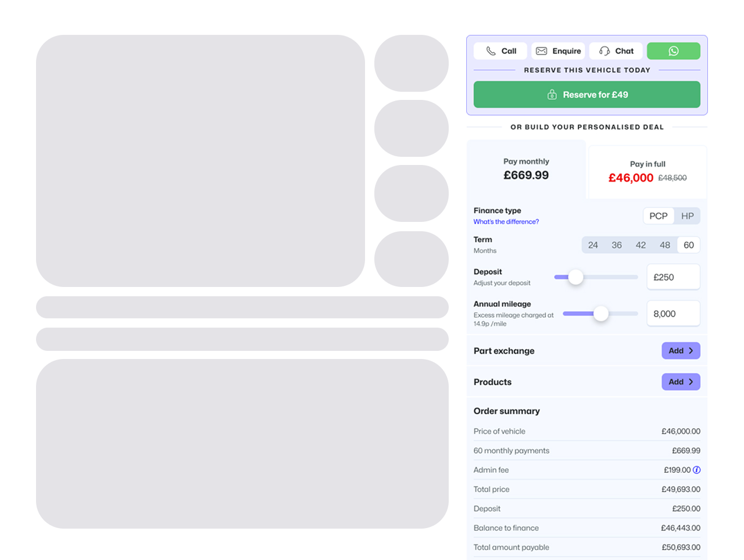Click the Enquire label text
744x560 pixels.
point(567,51)
